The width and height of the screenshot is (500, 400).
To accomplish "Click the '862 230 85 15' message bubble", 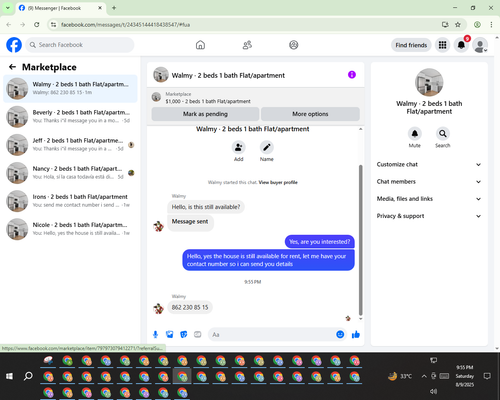I will pyautogui.click(x=190, y=307).
